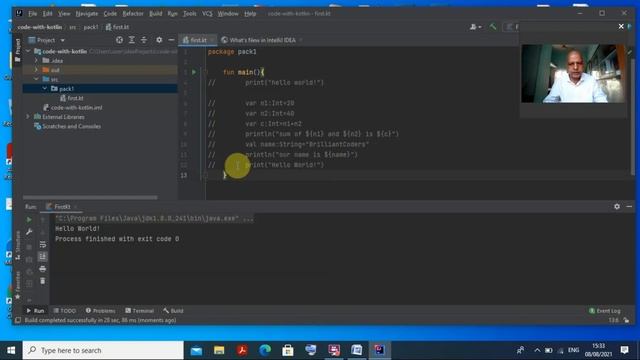Open the Refactor menu
The height and width of the screenshot is (360, 640).
(133, 13)
